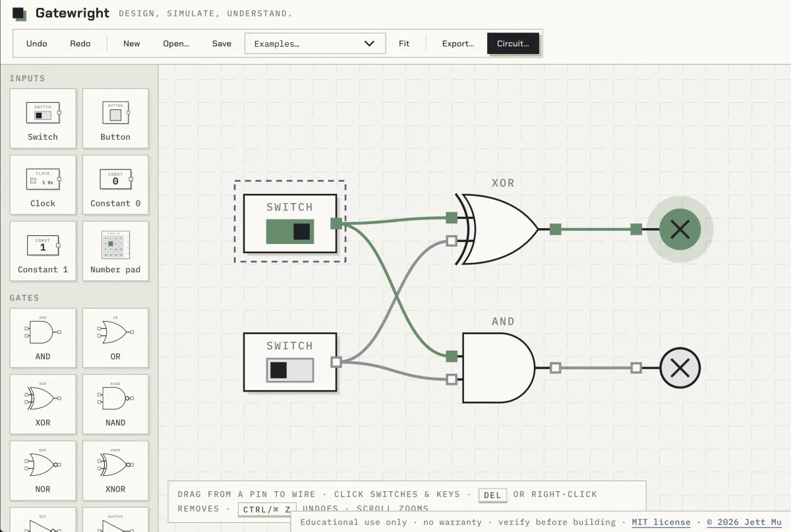The image size is (791, 532).
Task: Start a New circuit
Action: (x=132, y=44)
